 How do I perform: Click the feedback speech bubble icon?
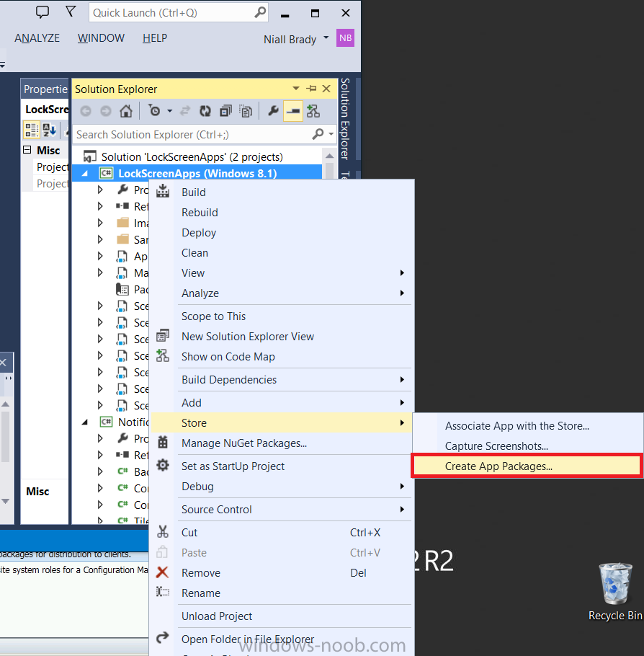(43, 12)
